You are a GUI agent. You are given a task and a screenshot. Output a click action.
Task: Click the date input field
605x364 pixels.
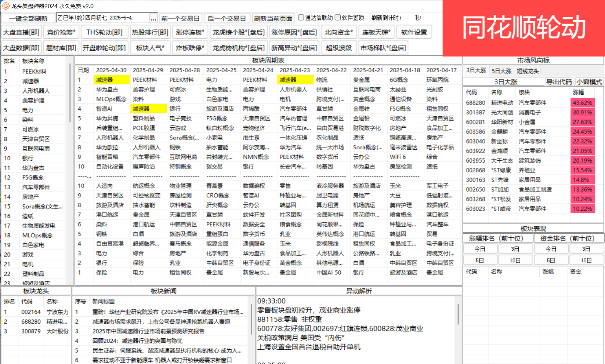click(x=103, y=18)
